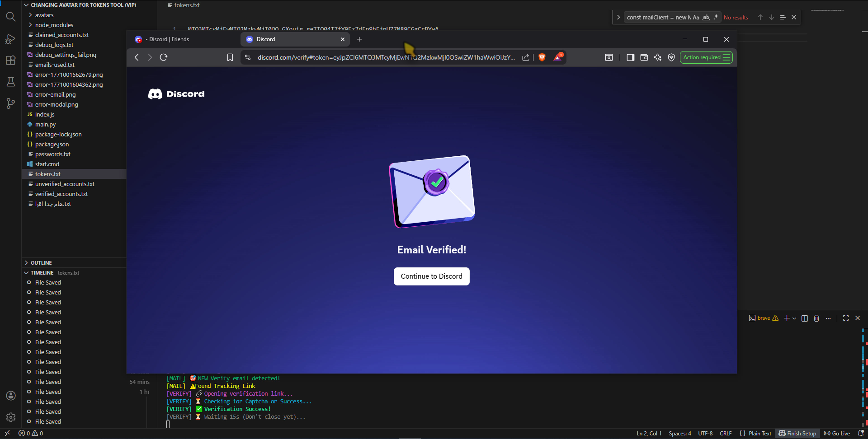Go to next find match arrow
The width and height of the screenshot is (868, 439).
(x=772, y=17)
